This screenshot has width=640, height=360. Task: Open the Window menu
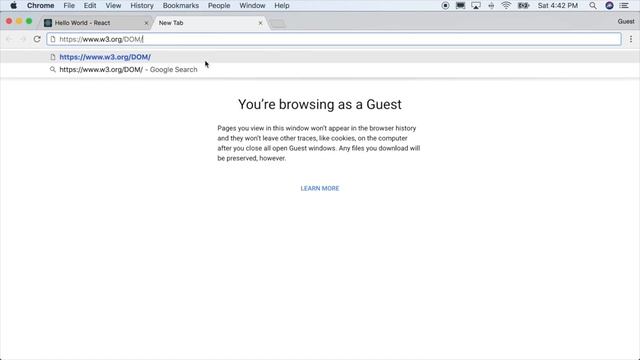coord(252,5)
